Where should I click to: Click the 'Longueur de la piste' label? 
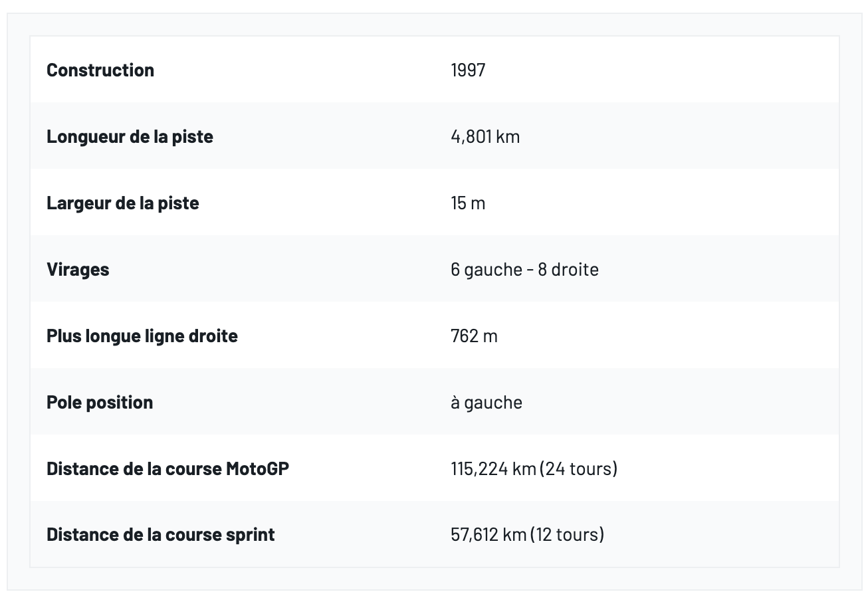[130, 136]
